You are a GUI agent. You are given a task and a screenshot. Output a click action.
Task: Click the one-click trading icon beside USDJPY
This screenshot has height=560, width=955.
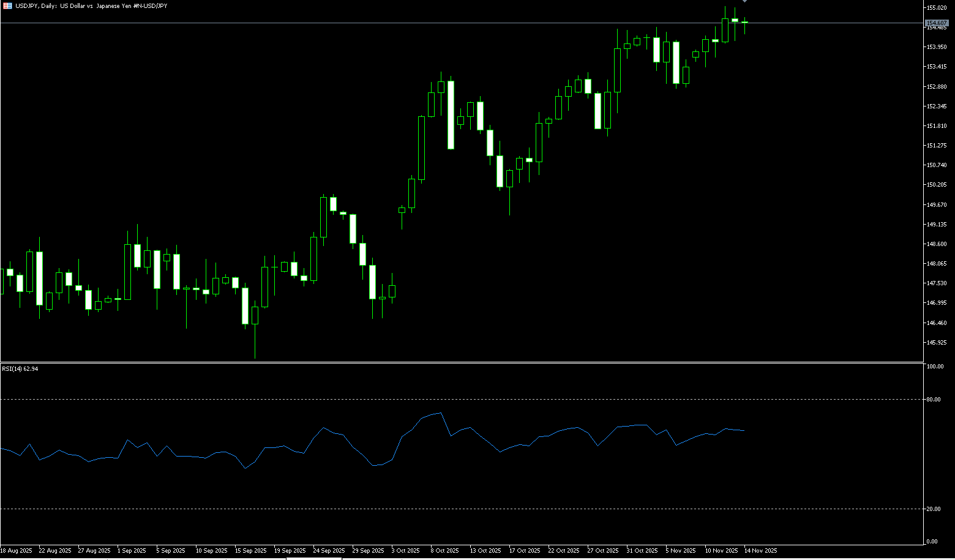click(x=7, y=6)
